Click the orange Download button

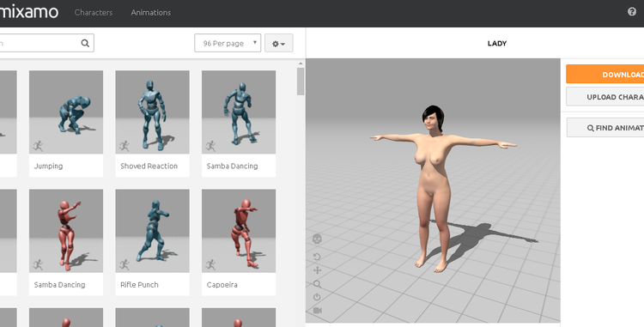tap(605, 75)
